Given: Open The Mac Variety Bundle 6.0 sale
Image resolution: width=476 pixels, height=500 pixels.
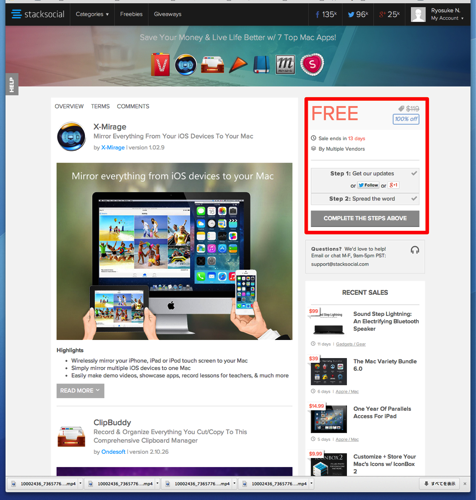Looking at the screenshot, I should [x=385, y=365].
